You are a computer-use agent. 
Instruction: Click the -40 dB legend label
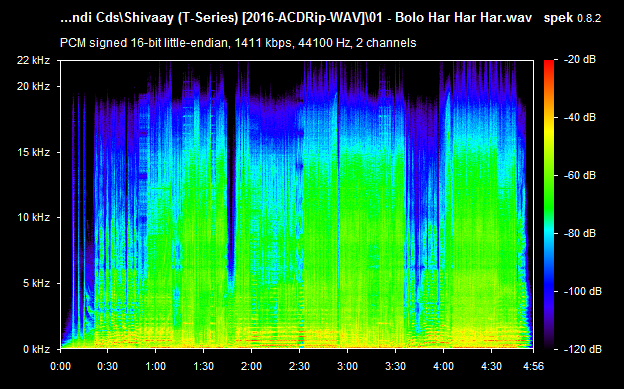click(x=580, y=117)
